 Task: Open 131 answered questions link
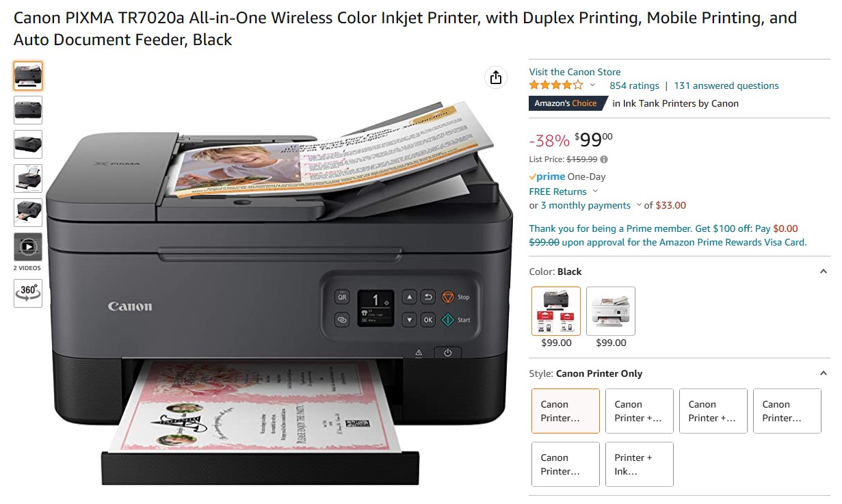tap(726, 85)
